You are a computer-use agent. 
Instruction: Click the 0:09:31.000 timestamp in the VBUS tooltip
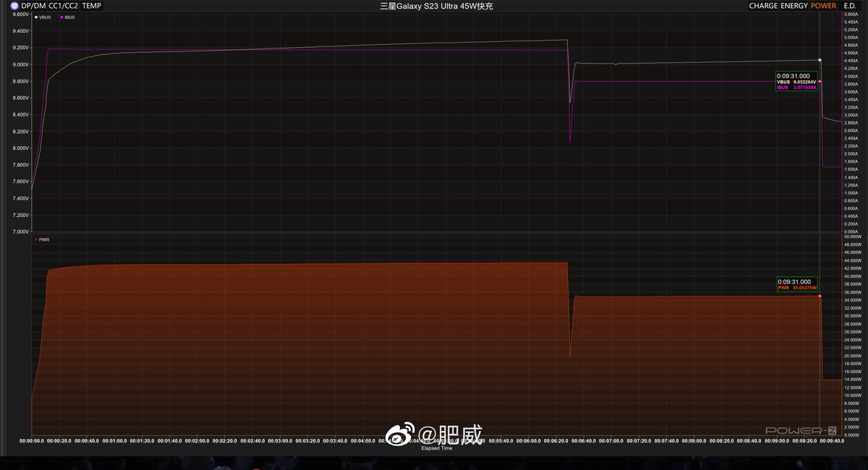(793, 76)
